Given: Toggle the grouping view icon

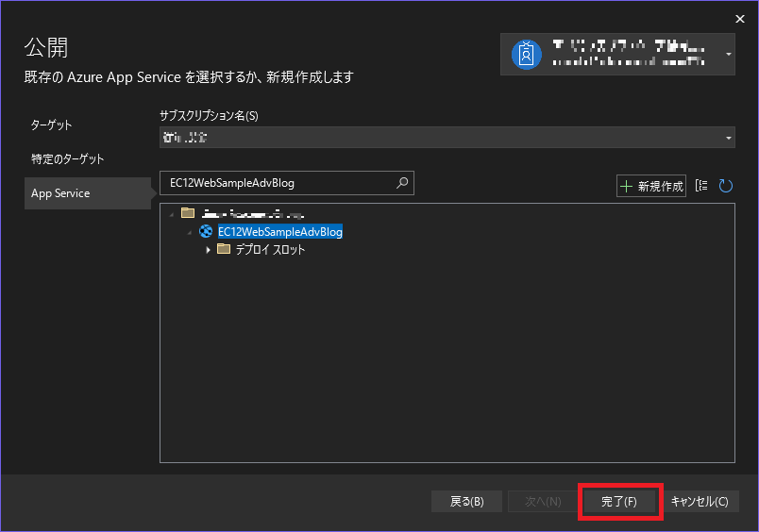Looking at the screenshot, I should point(701,185).
